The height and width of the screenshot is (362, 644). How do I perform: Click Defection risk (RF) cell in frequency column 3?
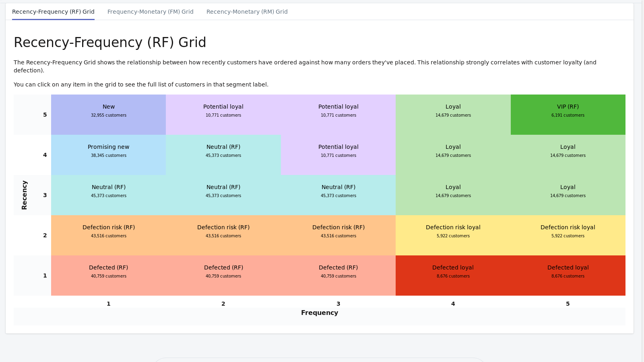click(x=339, y=235)
